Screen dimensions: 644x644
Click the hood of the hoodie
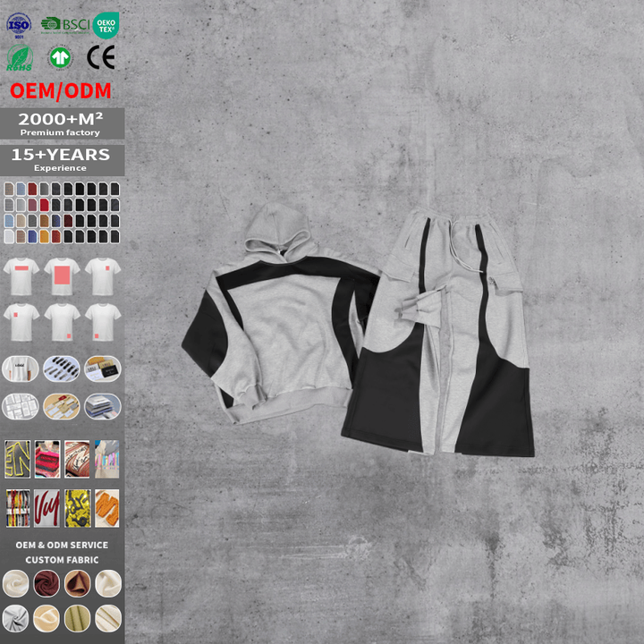coord(277,232)
